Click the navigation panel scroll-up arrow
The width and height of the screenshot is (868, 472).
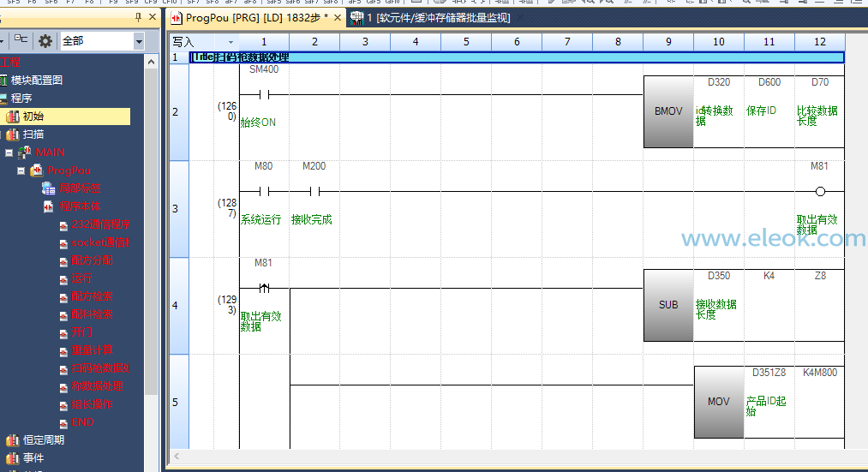point(151,62)
